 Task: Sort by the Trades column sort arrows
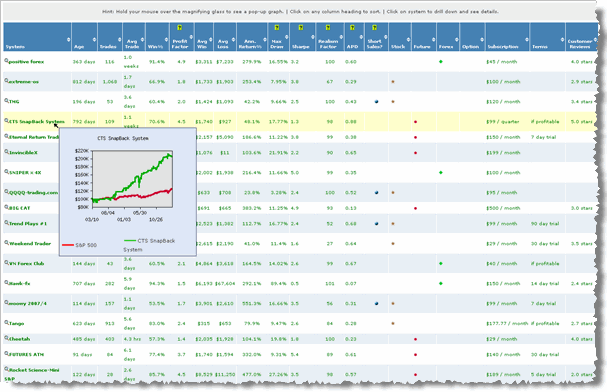[x=119, y=39]
